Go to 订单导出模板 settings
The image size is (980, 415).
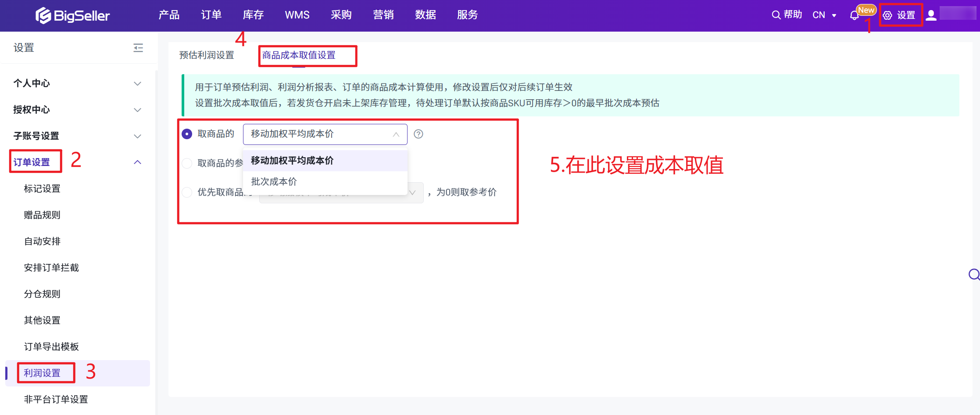click(51, 347)
